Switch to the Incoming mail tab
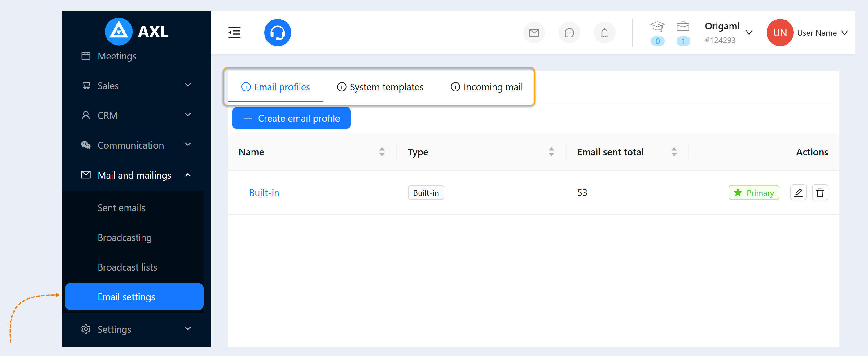 coord(487,87)
